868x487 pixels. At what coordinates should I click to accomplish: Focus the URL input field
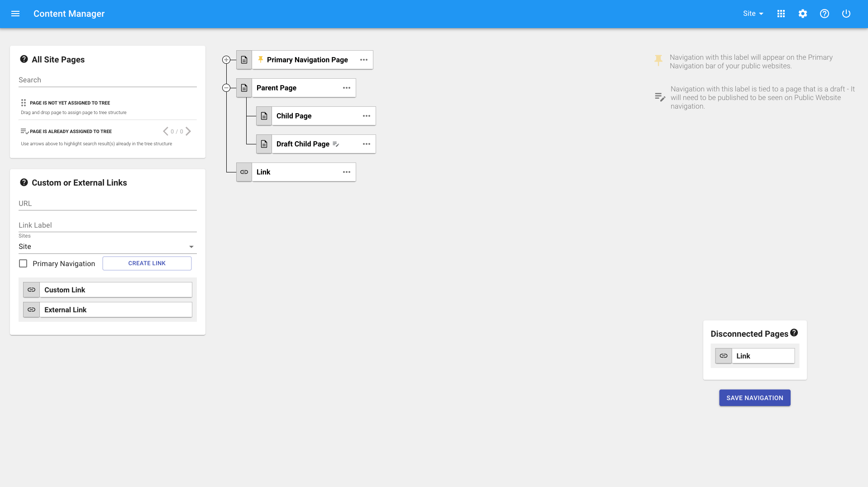click(108, 204)
